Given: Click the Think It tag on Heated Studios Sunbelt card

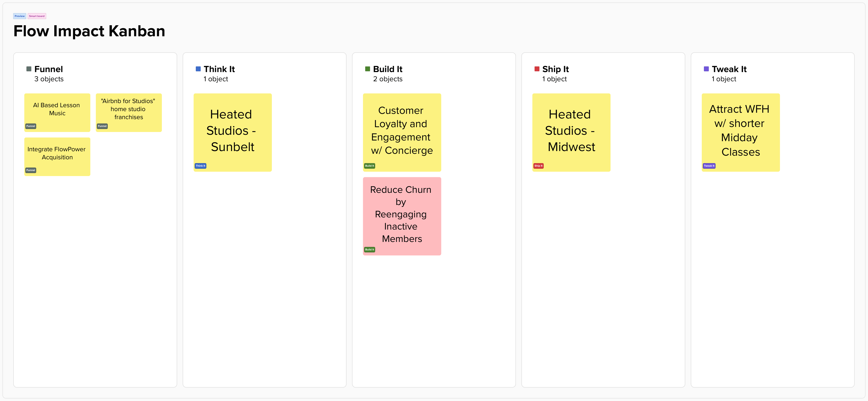Looking at the screenshot, I should click(200, 165).
